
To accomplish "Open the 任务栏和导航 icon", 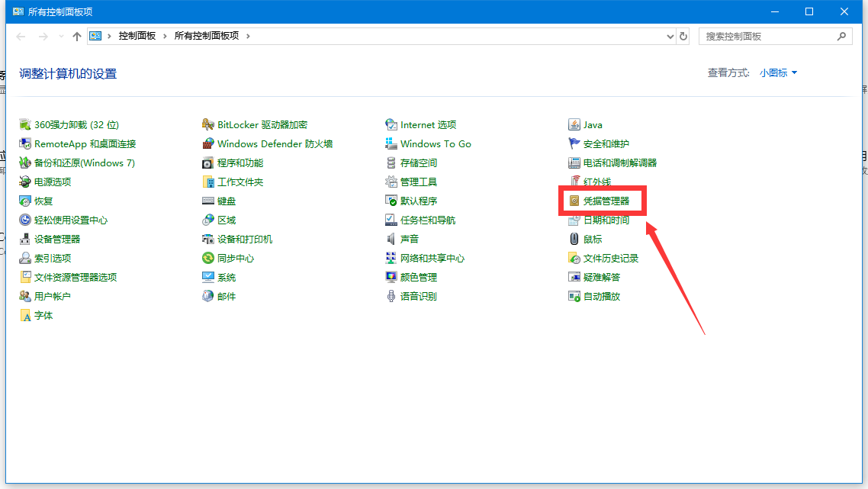I will pos(391,220).
